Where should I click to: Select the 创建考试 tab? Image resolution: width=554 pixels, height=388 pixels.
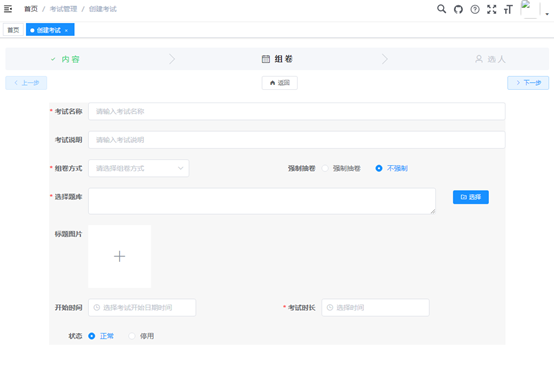(x=50, y=30)
